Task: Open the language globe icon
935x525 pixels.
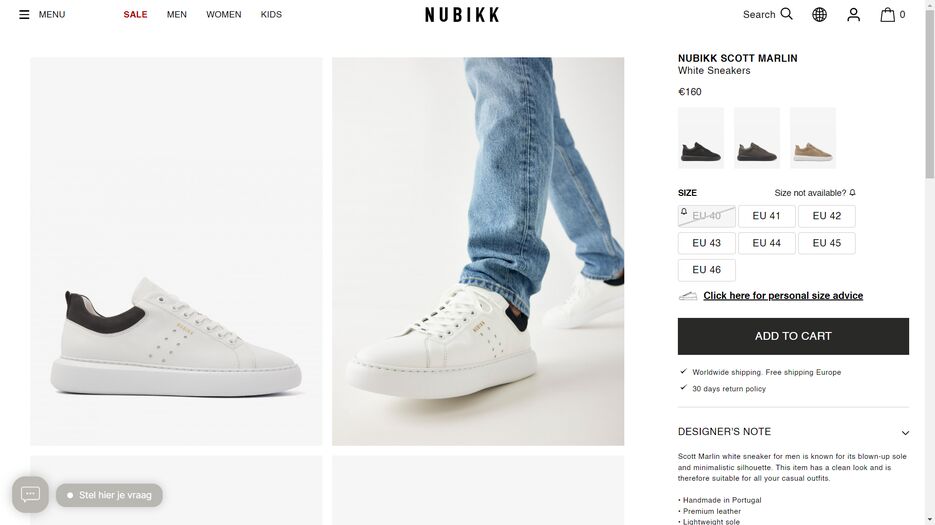Action: pyautogui.click(x=819, y=14)
